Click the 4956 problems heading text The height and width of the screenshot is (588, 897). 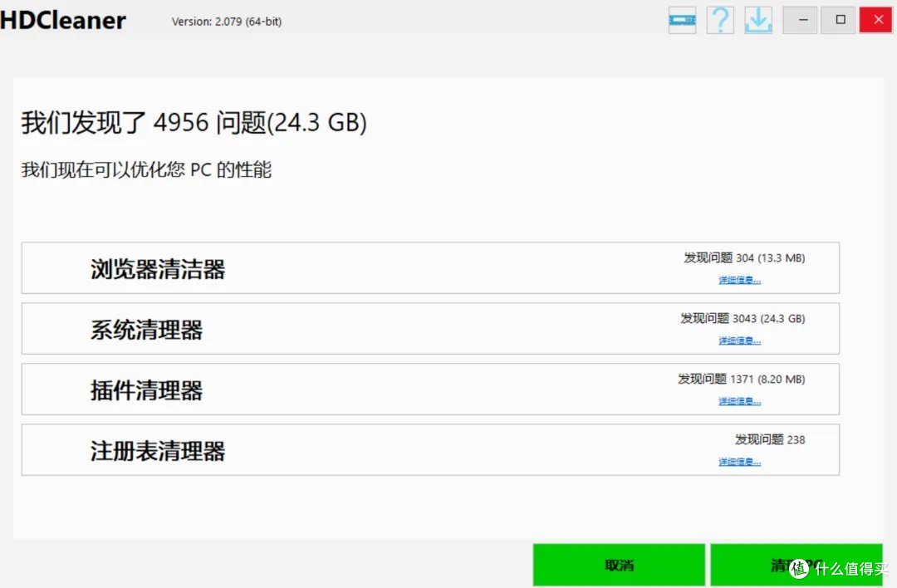(x=193, y=122)
